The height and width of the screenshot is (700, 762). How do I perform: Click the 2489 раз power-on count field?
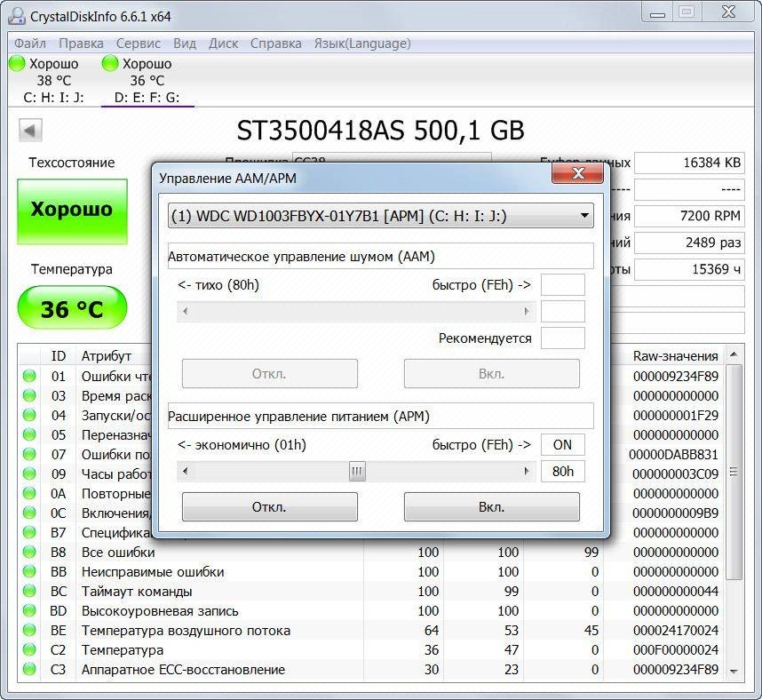pos(689,243)
